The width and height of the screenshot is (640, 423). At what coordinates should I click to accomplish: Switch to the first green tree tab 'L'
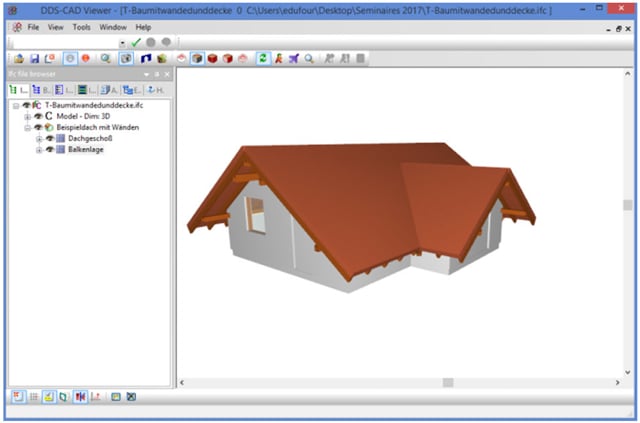(19, 90)
